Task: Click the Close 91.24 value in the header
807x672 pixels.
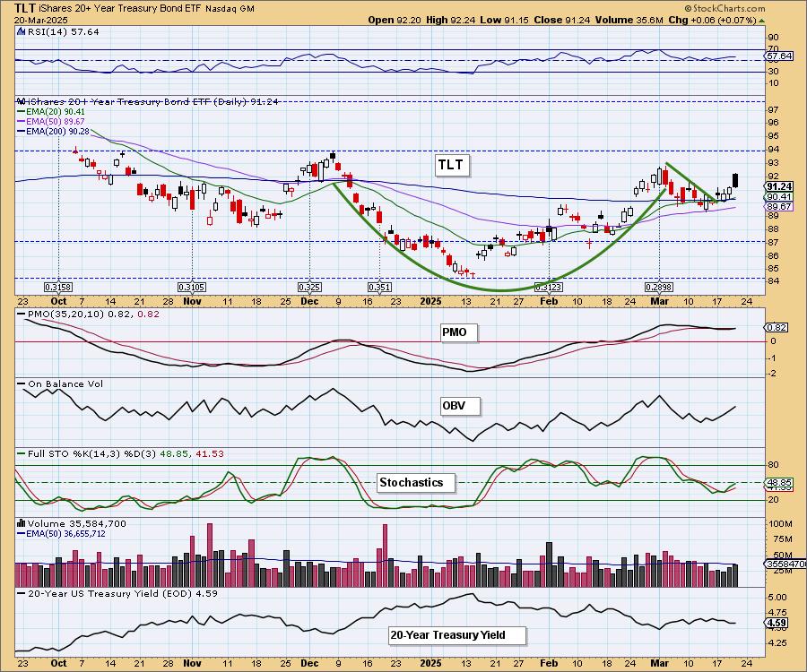Action: click(x=562, y=20)
